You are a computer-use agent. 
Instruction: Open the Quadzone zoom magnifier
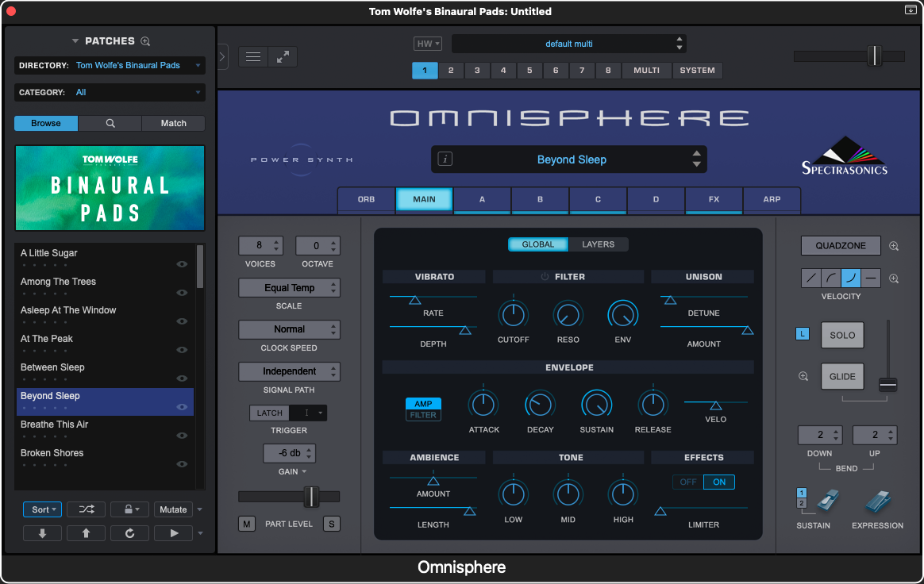click(x=894, y=246)
